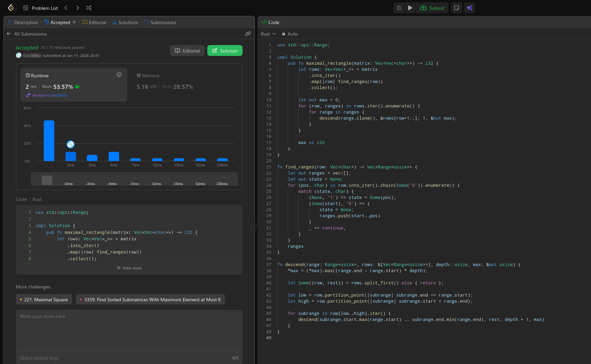Screen dimensions: 591x364
Task: Click the runtime distribution range slider
Action: coord(134,179)
